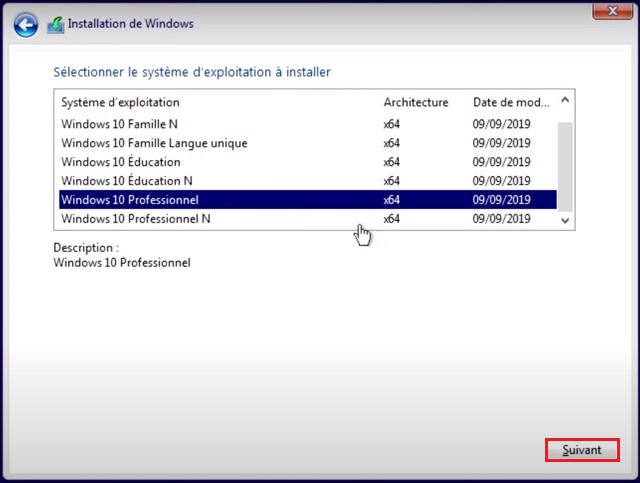This screenshot has width=640, height=483.
Task: Click x64 in the Windows 10 Éducation row
Action: pos(391,162)
